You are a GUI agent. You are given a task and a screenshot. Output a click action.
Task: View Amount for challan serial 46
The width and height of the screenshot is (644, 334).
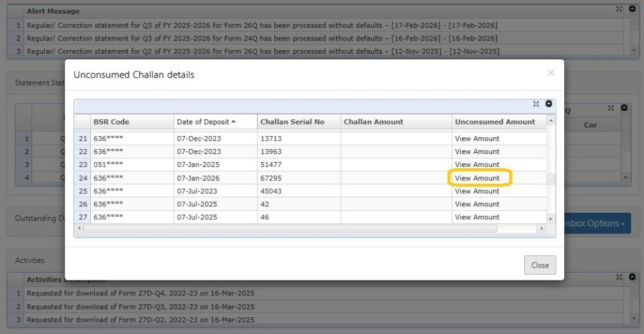pos(477,217)
